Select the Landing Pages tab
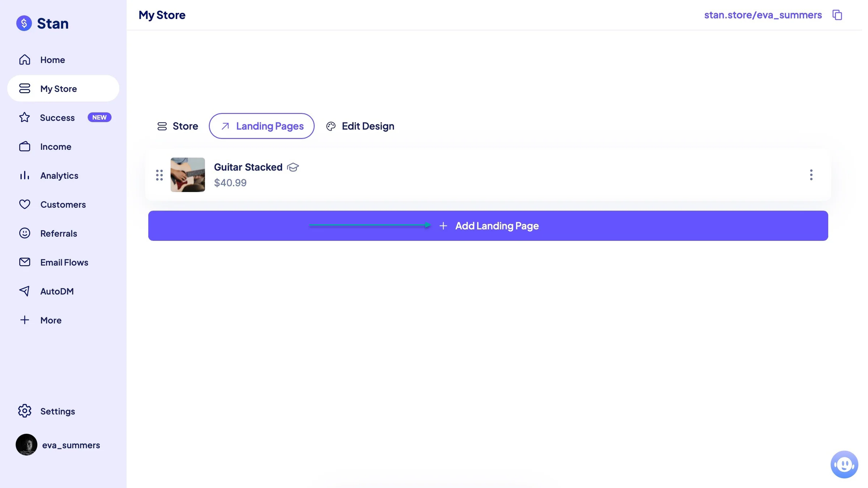Viewport: 868px width, 488px height. [261, 126]
